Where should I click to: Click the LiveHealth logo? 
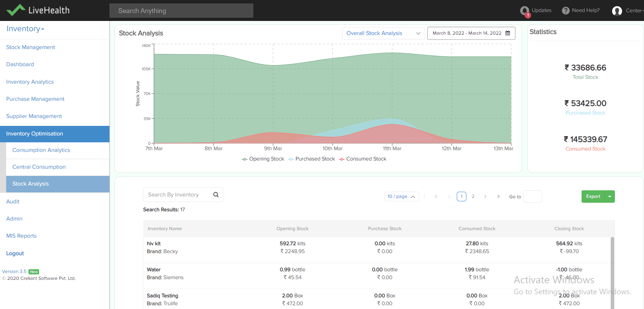tap(38, 10)
